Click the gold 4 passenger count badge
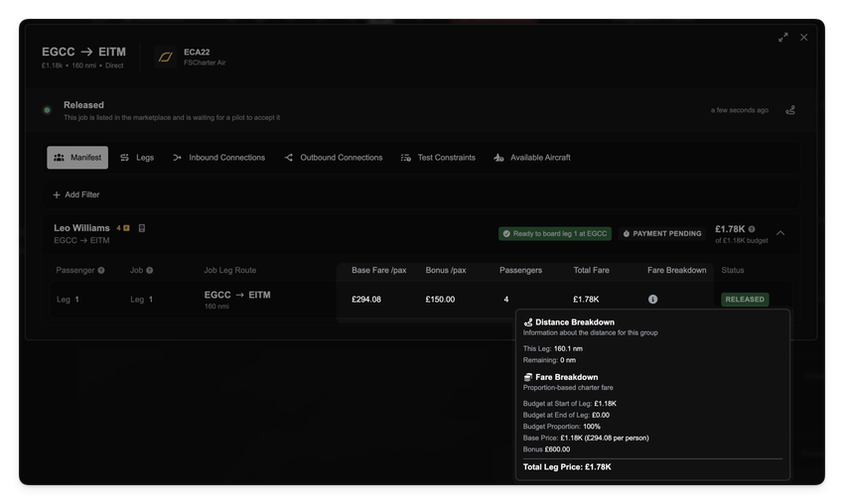The height and width of the screenshot is (504, 844). [x=122, y=228]
